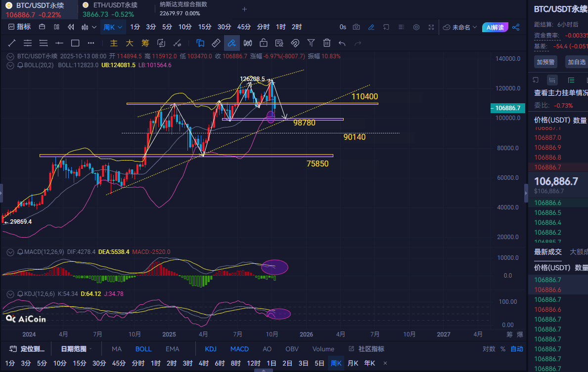
Task: Open the 未命名 layout dropdown
Action: [x=460, y=27]
